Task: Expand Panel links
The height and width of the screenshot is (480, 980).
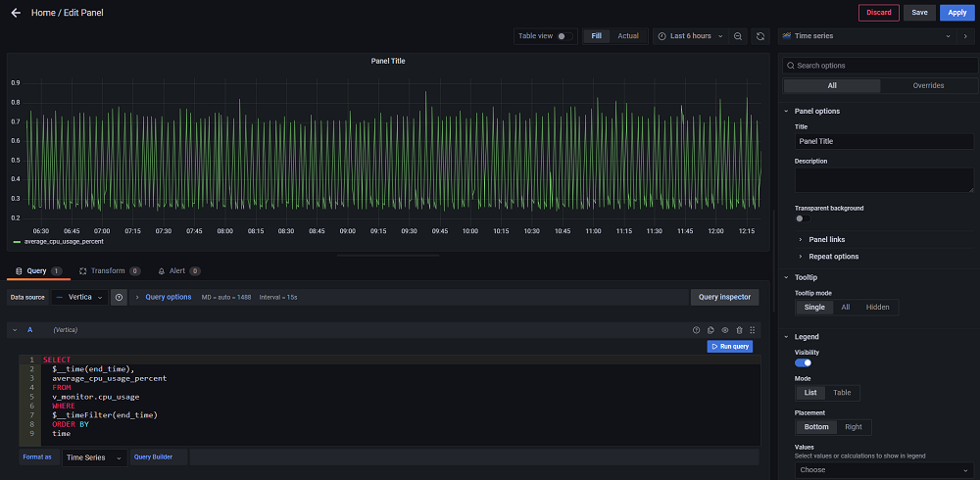Action: pyautogui.click(x=826, y=239)
